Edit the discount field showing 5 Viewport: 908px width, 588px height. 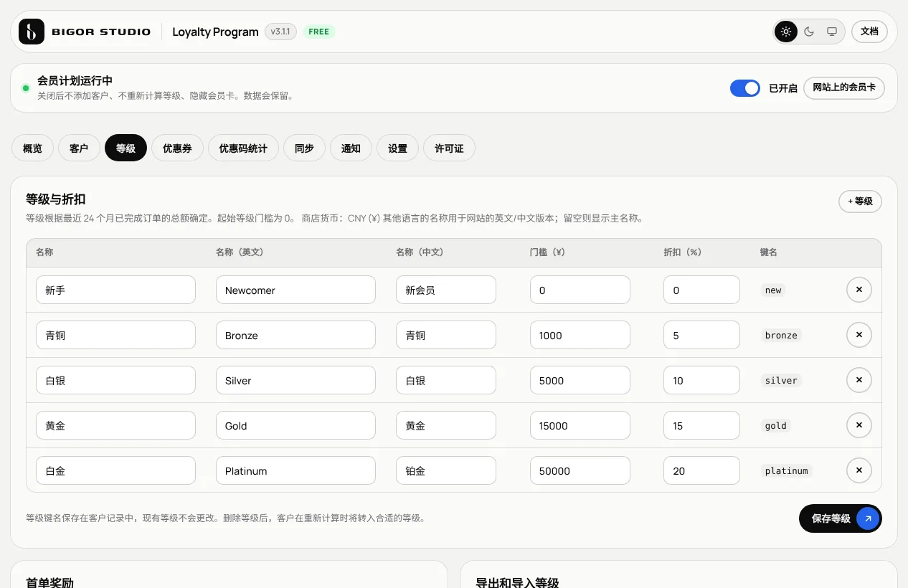pos(701,335)
